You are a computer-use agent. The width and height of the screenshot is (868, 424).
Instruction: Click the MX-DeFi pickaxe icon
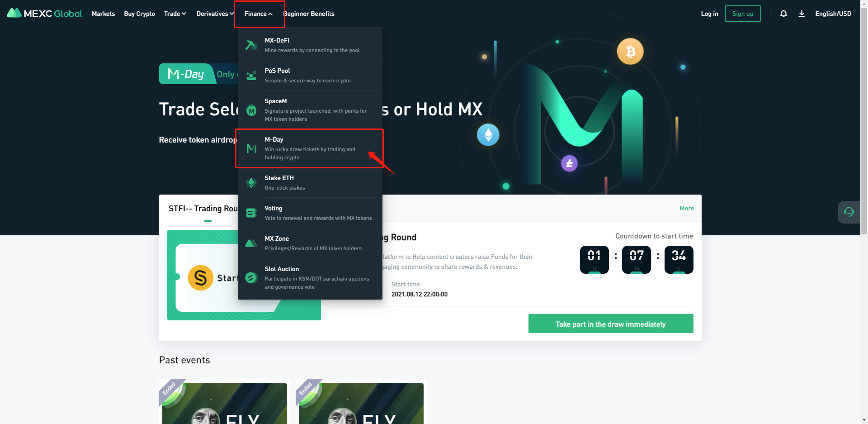coord(251,45)
